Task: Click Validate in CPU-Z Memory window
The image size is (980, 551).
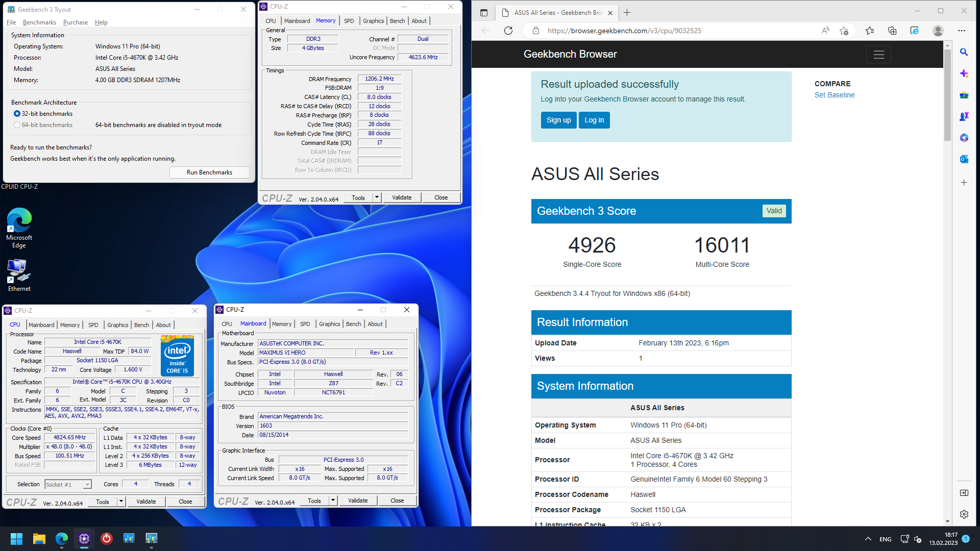Action: pos(402,197)
